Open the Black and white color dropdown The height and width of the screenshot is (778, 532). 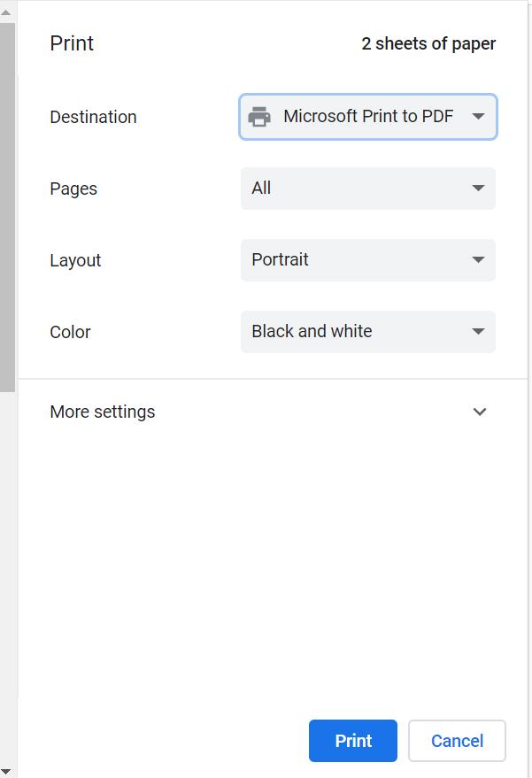click(x=367, y=332)
